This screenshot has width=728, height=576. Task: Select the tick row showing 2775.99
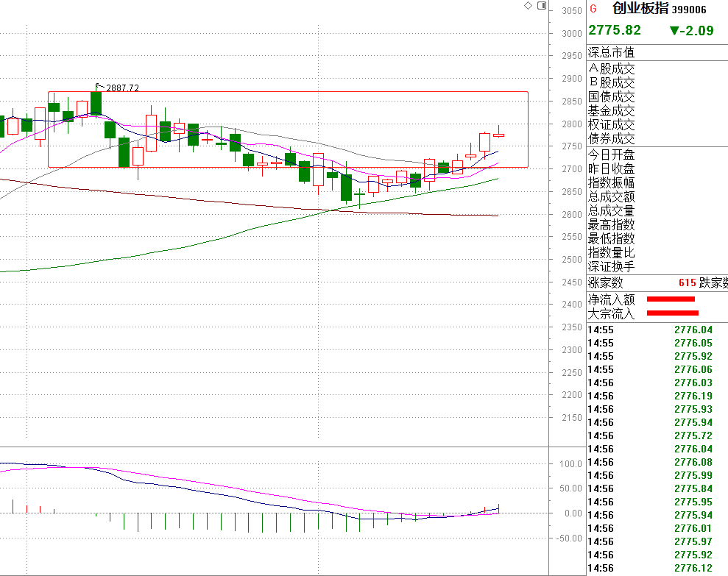pos(657,475)
